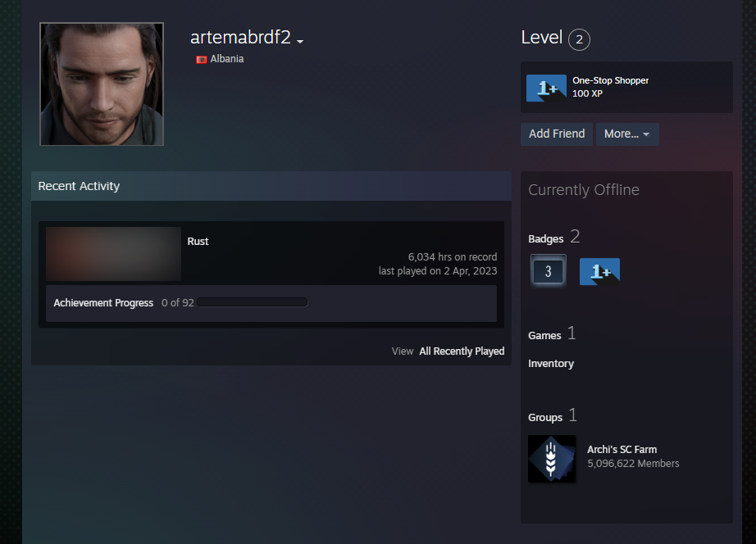
Task: Open the Rust game capsule image
Action: [x=114, y=254]
